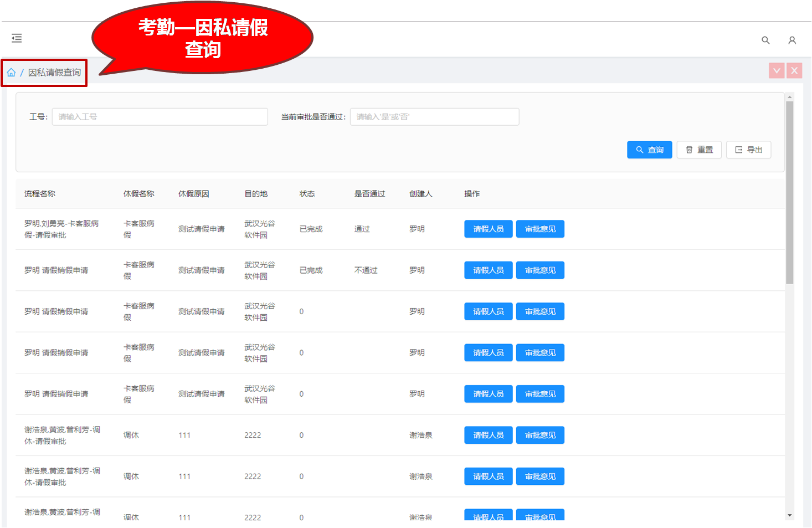Click the 状态 column header
The image size is (812, 528).
pos(307,194)
